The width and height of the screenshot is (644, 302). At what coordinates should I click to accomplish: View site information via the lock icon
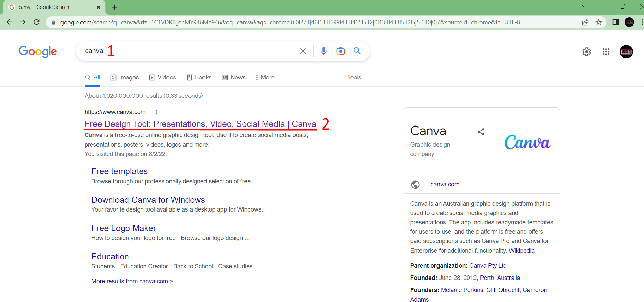[x=53, y=22]
